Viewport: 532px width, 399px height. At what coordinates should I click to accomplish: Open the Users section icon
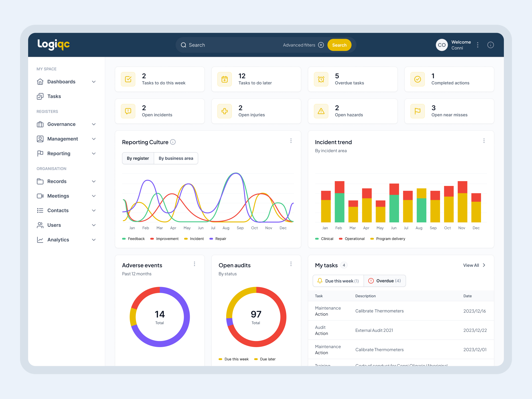point(40,225)
